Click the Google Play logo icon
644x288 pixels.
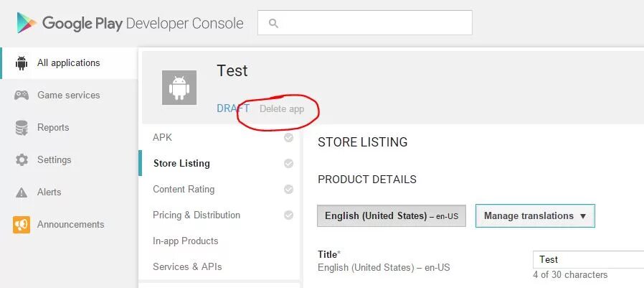27,23
